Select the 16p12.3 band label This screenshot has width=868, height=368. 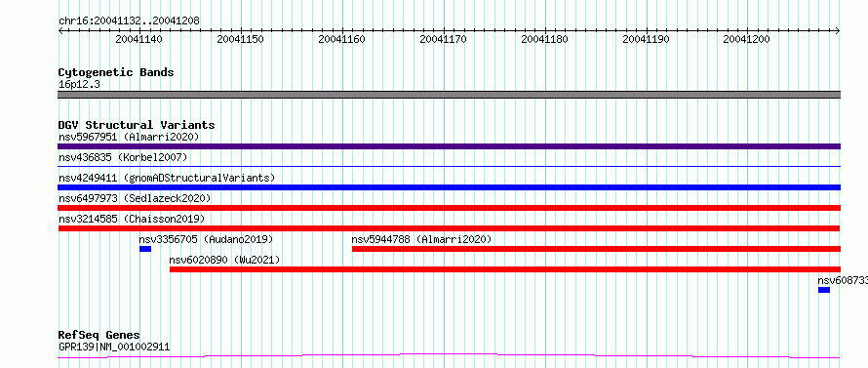79,85
